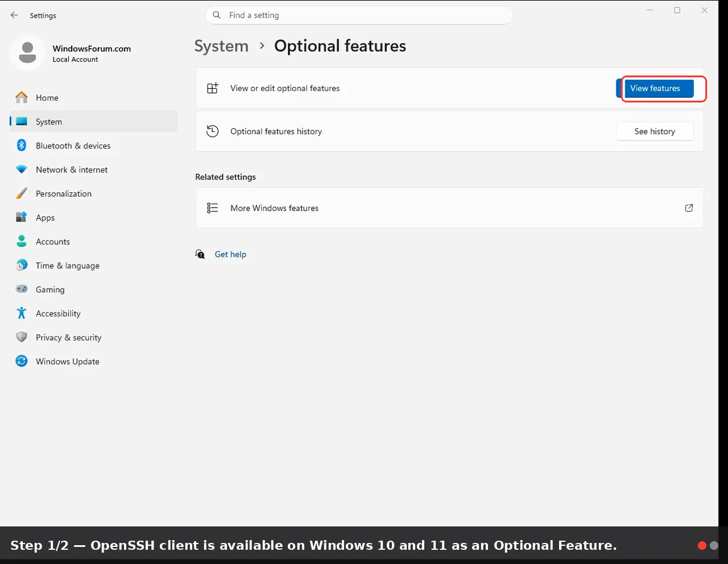Open the Get help link
The image size is (728, 564).
230,254
